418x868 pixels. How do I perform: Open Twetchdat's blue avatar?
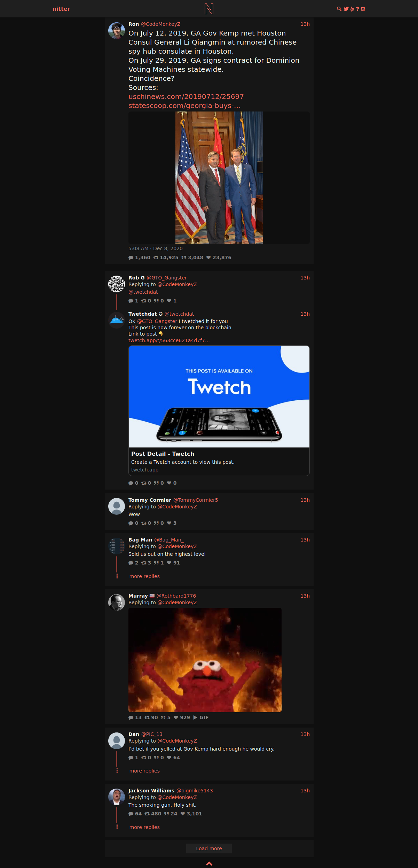click(x=117, y=320)
